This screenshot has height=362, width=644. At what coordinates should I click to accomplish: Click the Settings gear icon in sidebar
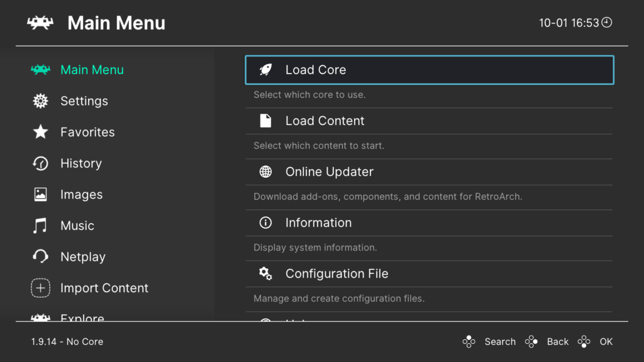click(40, 101)
